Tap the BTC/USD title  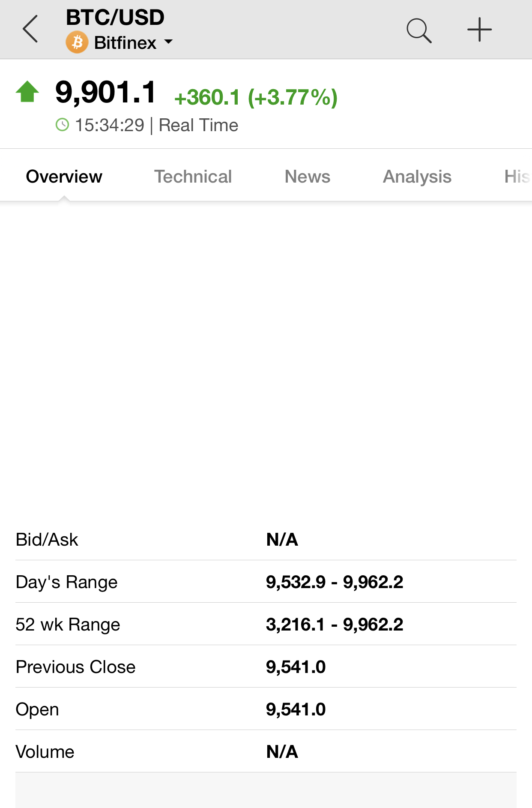click(x=115, y=18)
